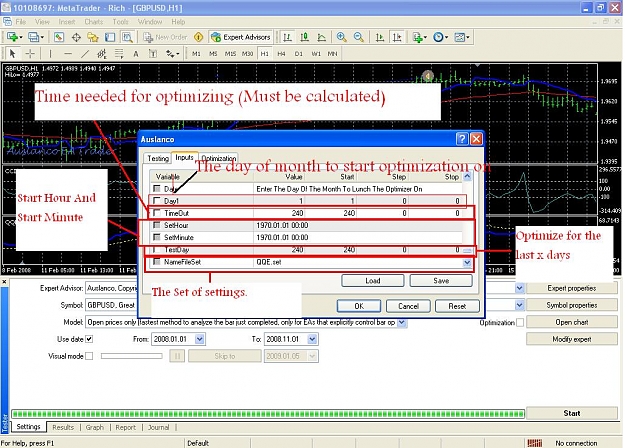
Task: Open the Charts menu
Action: (x=94, y=22)
